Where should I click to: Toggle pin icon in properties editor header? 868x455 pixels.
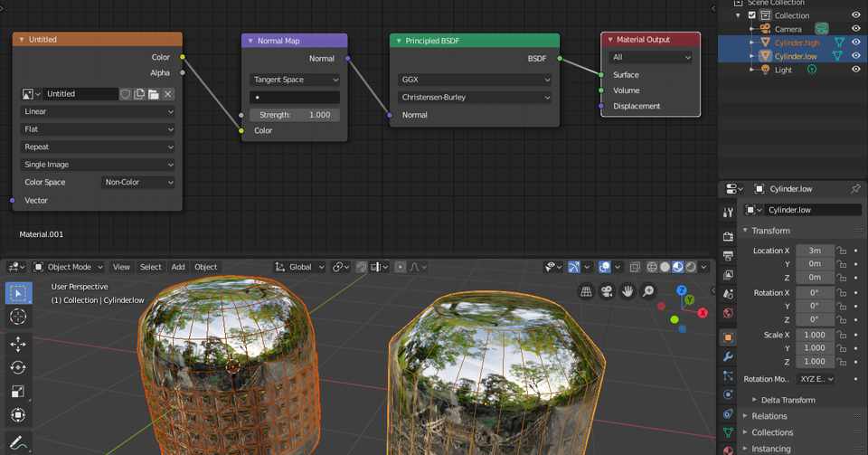(x=856, y=189)
